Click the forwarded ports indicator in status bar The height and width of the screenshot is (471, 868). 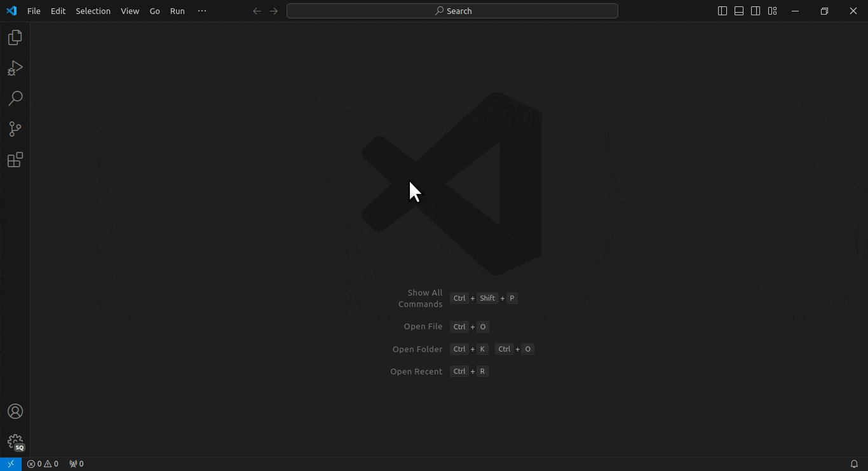tap(76, 464)
